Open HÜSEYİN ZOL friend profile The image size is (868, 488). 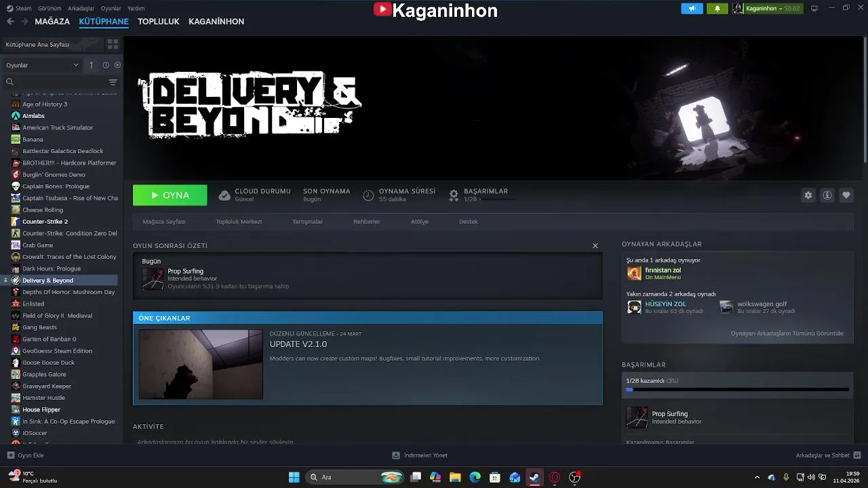tap(665, 304)
